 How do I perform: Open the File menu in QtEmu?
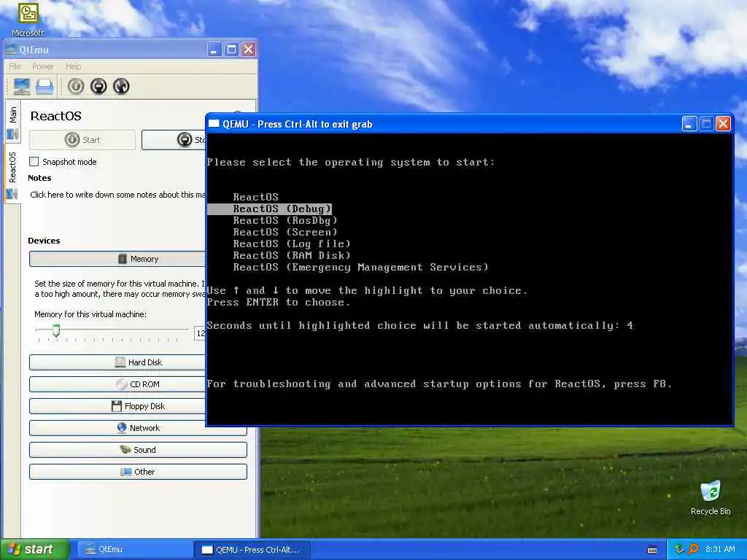pos(15,66)
